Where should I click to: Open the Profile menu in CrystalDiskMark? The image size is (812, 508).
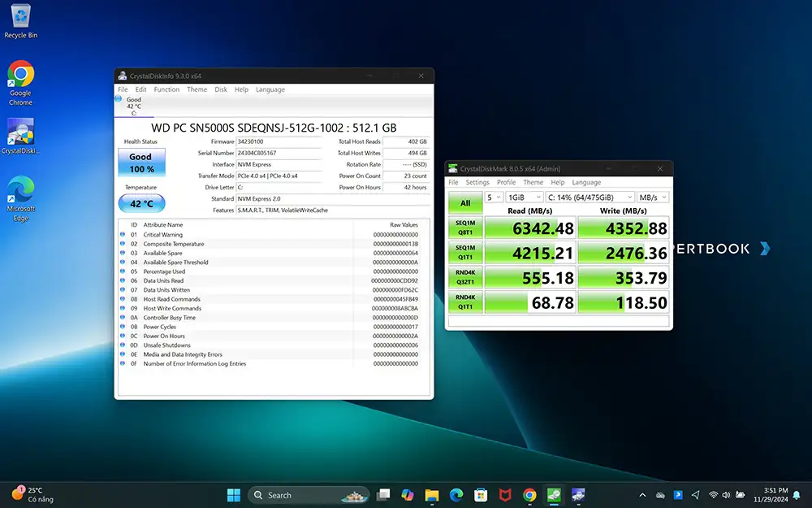tap(506, 183)
